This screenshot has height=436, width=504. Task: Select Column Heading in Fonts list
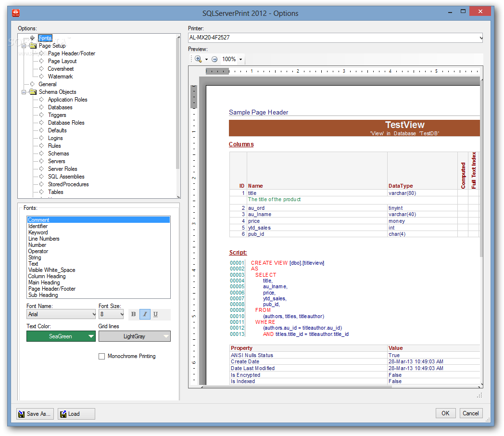point(99,277)
